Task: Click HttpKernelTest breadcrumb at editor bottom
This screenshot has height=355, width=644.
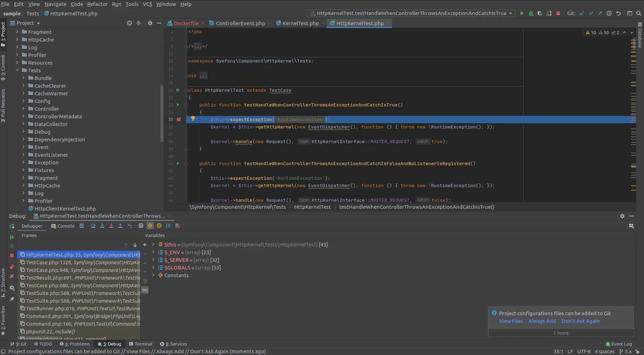Action: click(312, 207)
